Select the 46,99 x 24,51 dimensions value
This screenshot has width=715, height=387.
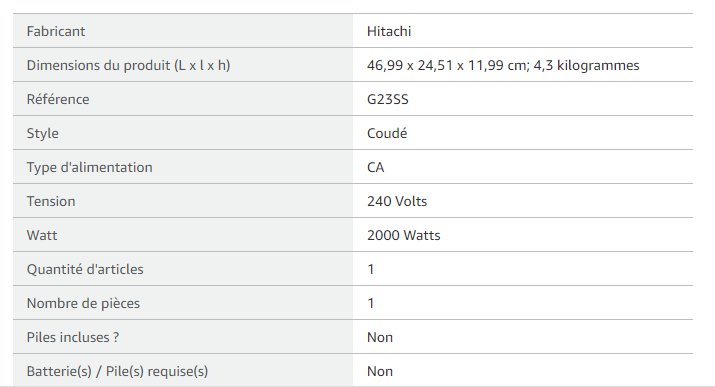coord(503,65)
